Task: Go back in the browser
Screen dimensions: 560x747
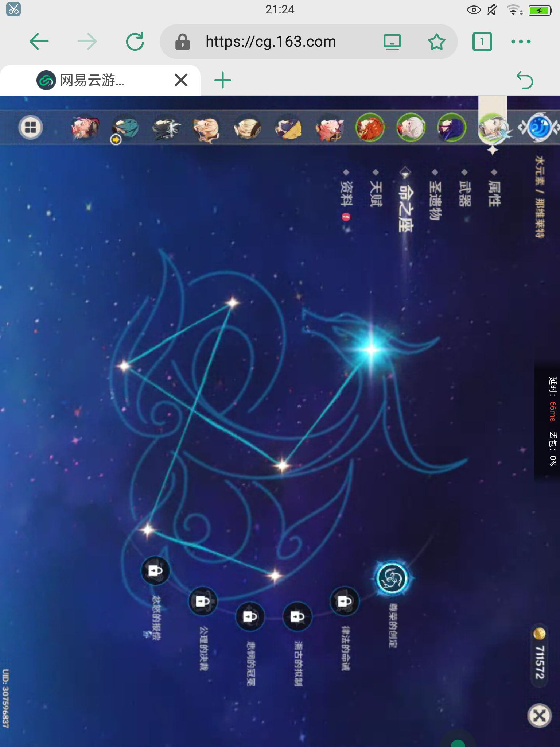Action: [x=39, y=41]
